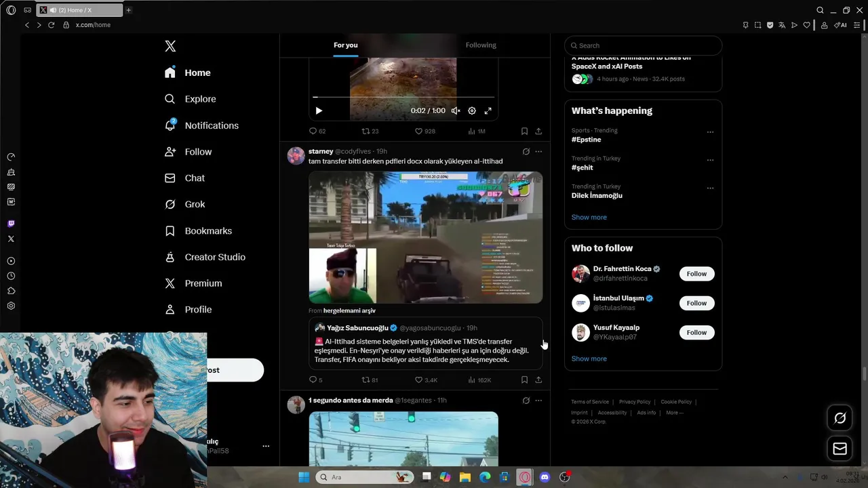Open more options on starney's post
This screenshot has width=868, height=488.
coord(538,152)
